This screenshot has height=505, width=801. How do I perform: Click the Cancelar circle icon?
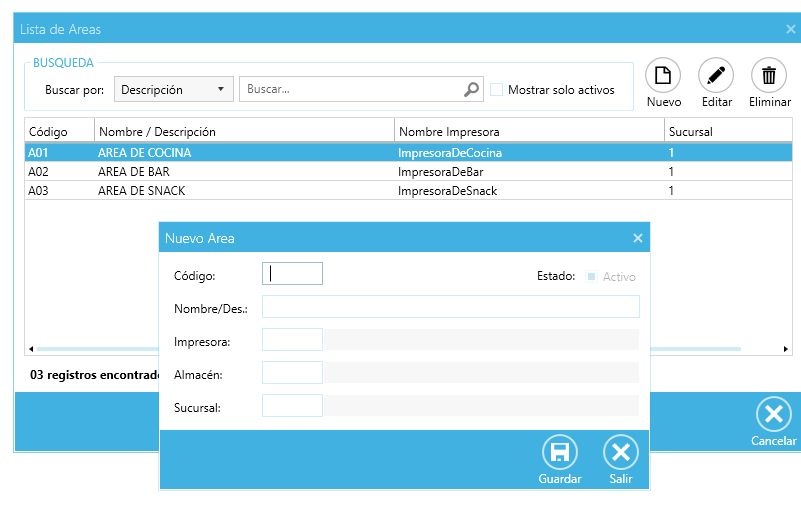click(x=773, y=414)
